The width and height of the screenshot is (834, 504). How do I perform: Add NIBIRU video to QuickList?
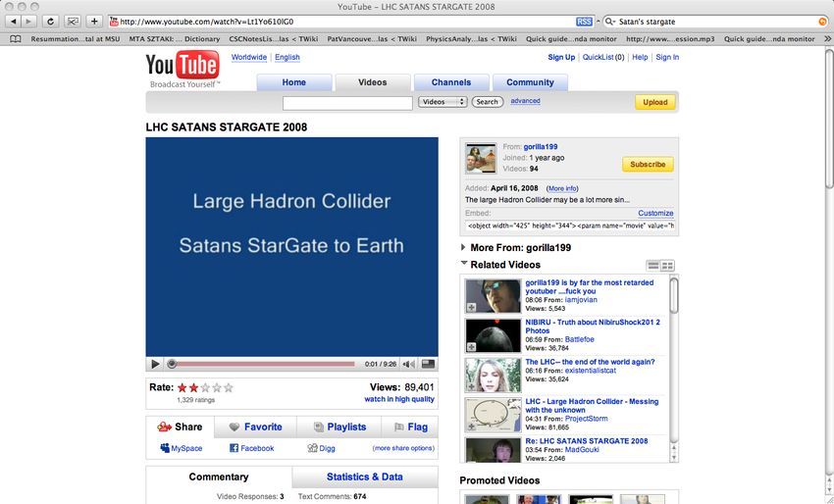point(471,347)
